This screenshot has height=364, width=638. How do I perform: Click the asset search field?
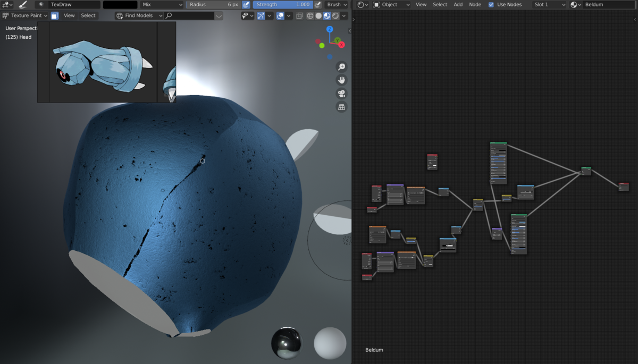(189, 15)
